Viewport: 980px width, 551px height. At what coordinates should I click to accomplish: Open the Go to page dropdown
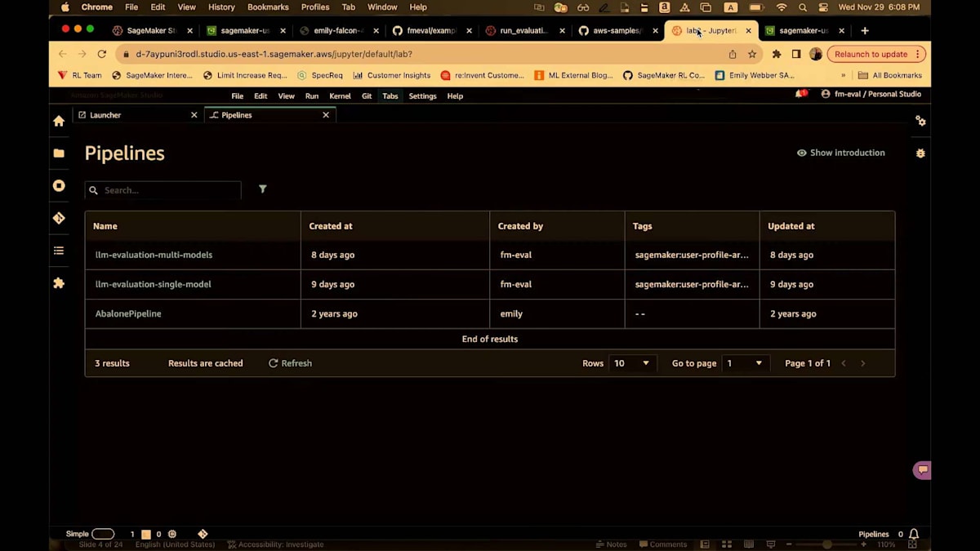point(746,363)
